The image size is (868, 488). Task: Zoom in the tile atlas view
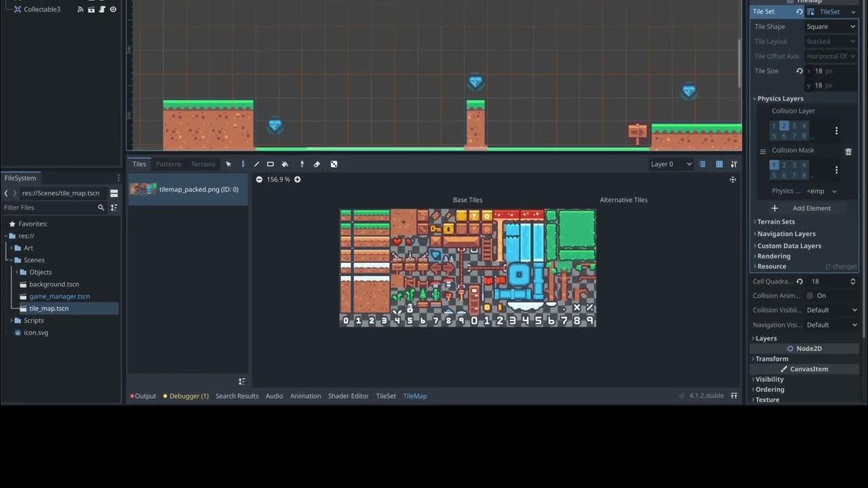297,180
